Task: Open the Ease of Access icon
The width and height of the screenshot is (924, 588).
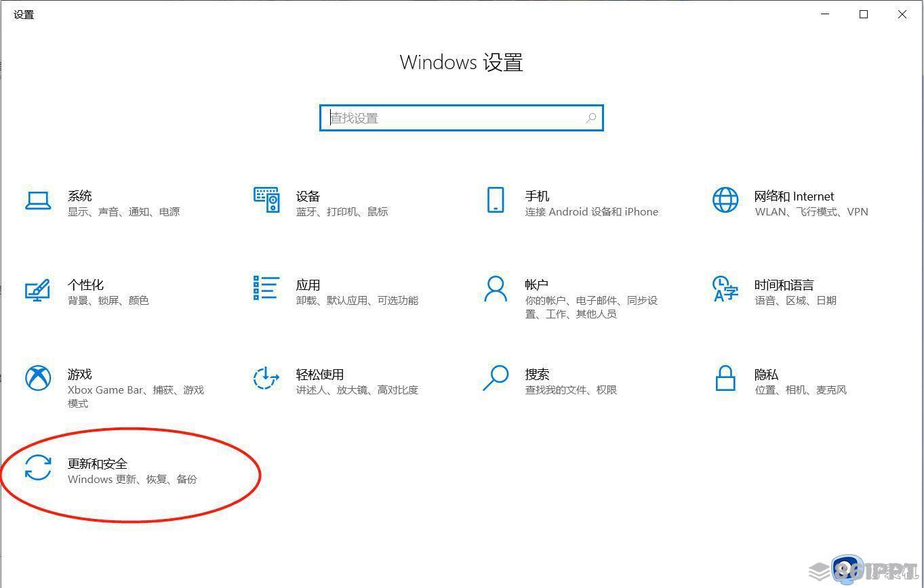Action: (x=266, y=378)
